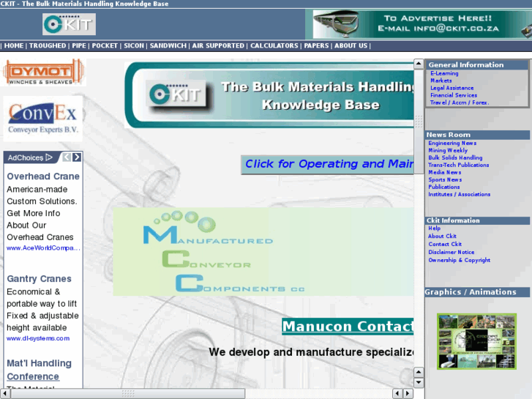Open the Financial Services link
The image size is (532, 399).
click(x=454, y=95)
